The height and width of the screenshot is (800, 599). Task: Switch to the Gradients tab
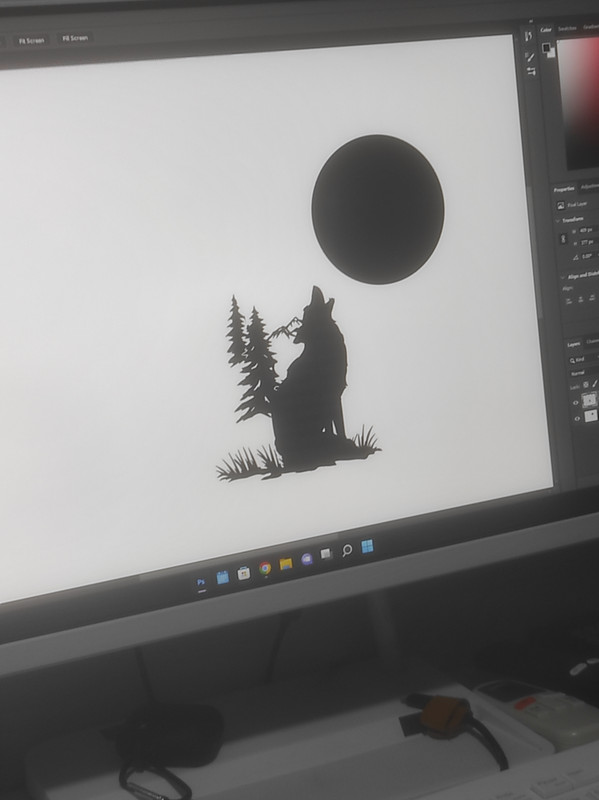coord(591,27)
